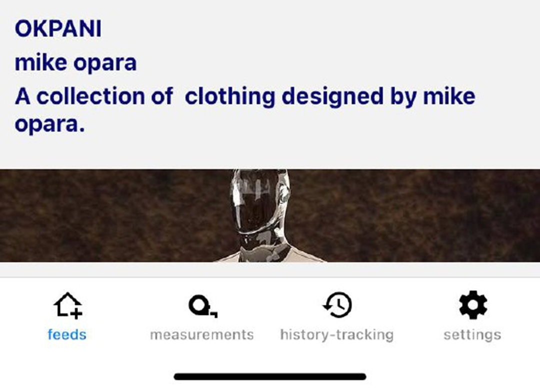The image size is (540, 392).
Task: Open the settings tab label
Action: 472,335
